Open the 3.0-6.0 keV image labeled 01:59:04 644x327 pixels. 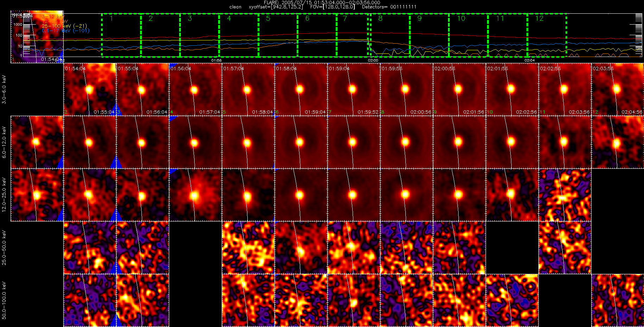coord(354,89)
